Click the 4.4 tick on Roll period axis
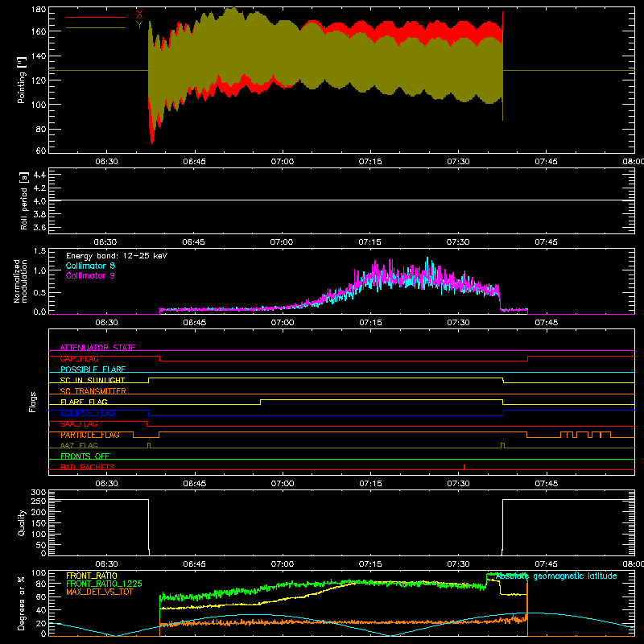Screen dimensions: 644x644 (x=39, y=175)
